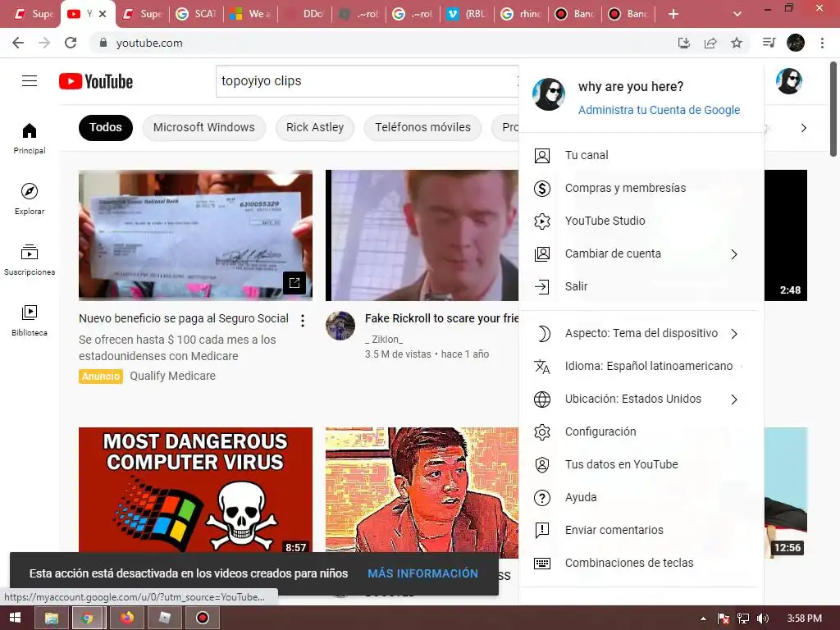
Task: Open the ad's external link icon
Action: click(294, 283)
